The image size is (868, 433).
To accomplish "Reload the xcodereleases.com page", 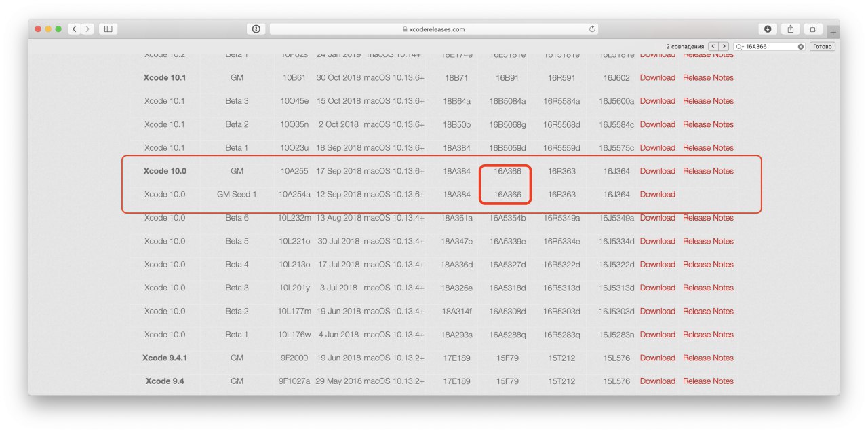I will (592, 29).
